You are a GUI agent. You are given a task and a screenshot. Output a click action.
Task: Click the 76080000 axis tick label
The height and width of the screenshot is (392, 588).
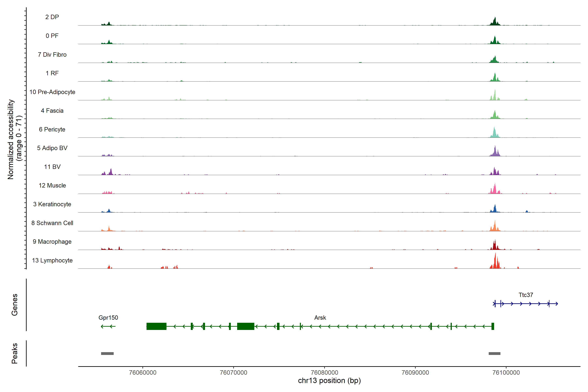[x=324, y=373]
